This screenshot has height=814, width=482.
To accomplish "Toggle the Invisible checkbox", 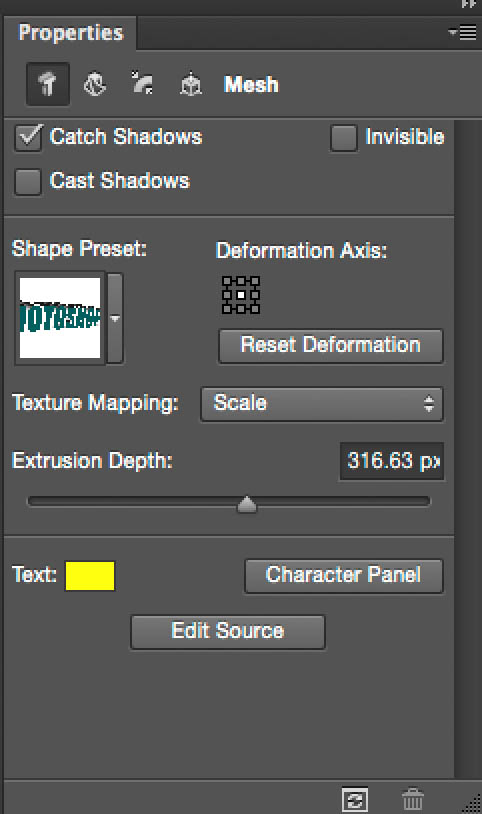I will pos(343,138).
